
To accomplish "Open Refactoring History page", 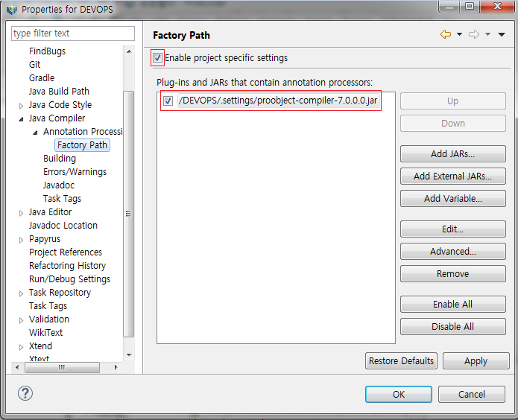I will pyautogui.click(x=67, y=265).
